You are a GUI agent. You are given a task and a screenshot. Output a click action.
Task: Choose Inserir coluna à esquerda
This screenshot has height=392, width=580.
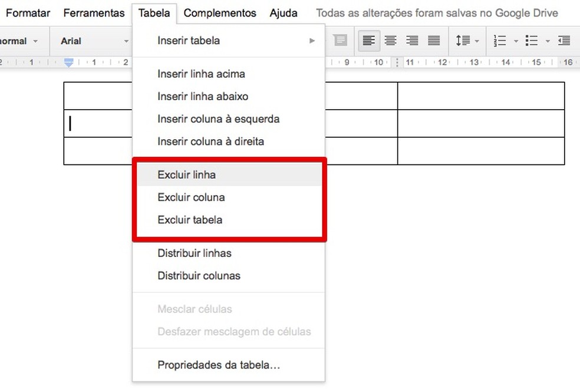[x=229, y=119]
